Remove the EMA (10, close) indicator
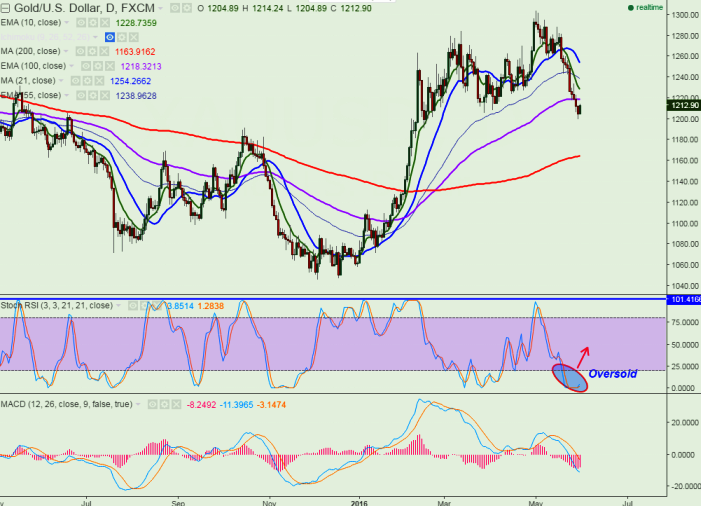This screenshot has width=701, height=506. [104, 22]
